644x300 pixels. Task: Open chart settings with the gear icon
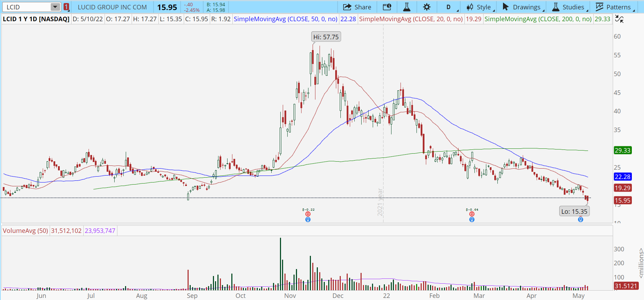click(x=427, y=7)
